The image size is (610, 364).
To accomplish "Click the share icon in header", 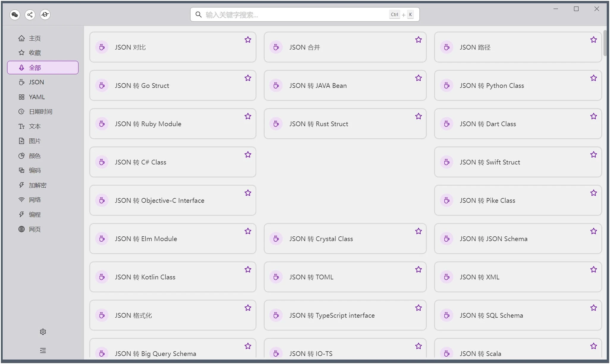I will 30,15.
